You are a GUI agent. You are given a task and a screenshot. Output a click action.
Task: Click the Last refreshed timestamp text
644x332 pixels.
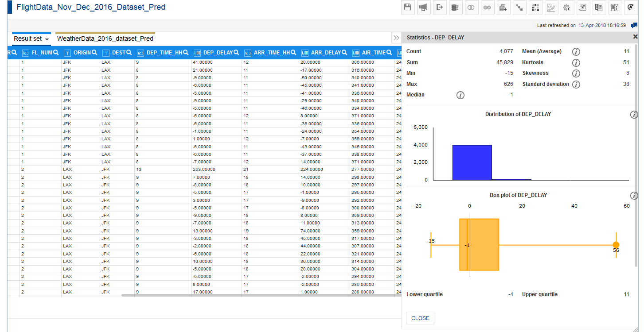coord(582,26)
